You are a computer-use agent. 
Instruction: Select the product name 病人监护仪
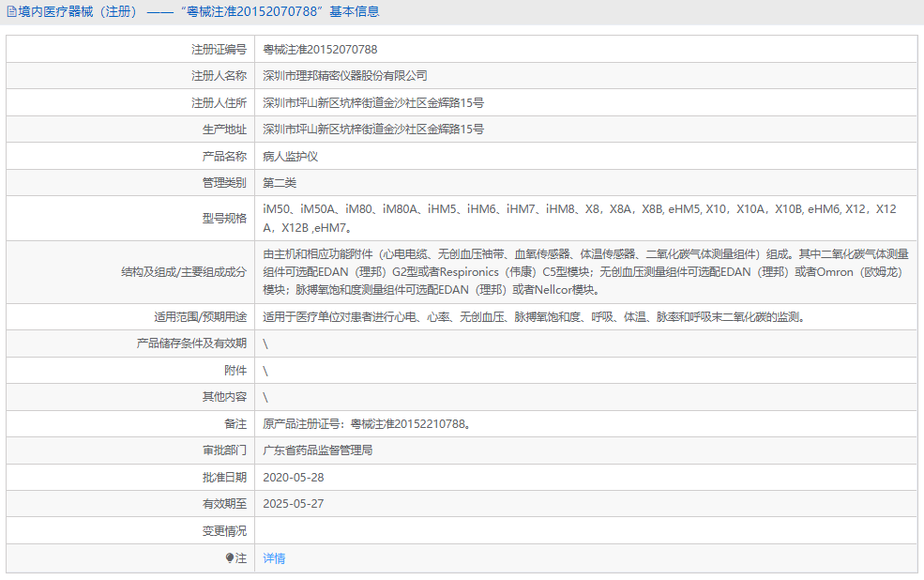290,156
